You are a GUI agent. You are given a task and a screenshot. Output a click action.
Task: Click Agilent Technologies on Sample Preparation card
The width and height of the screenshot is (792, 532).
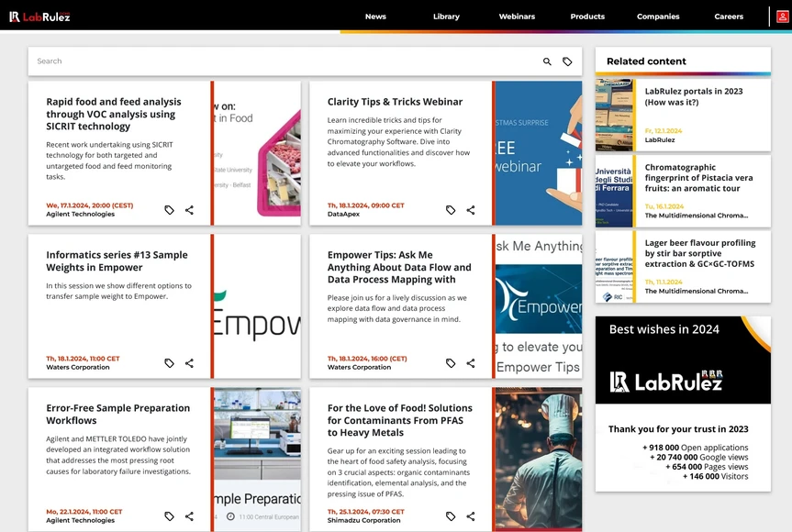pos(81,520)
